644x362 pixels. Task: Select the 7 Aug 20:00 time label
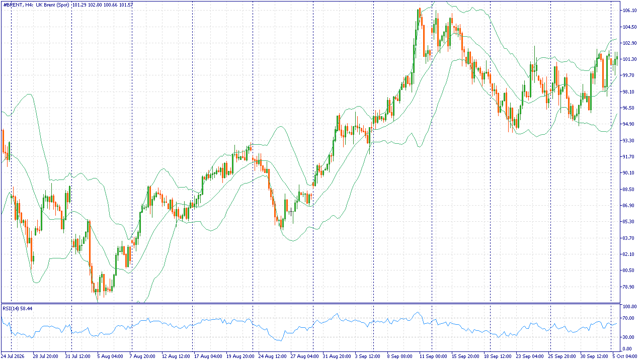pyautogui.click(x=142, y=356)
